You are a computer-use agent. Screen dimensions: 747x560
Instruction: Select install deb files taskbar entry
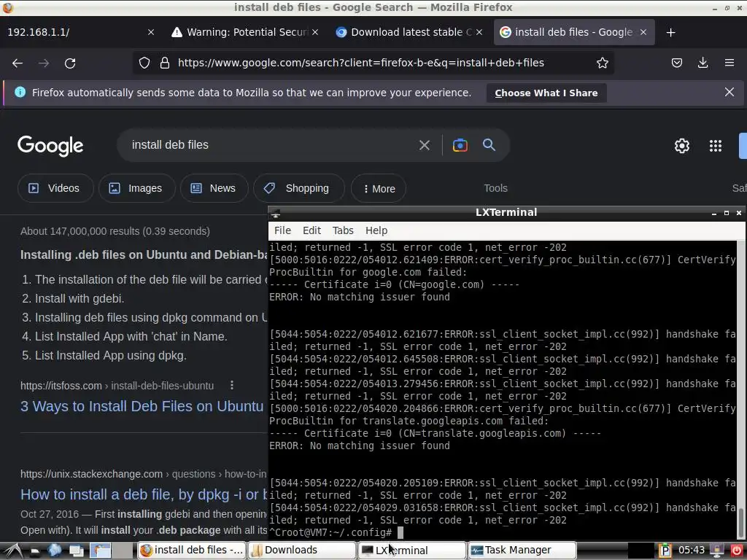click(192, 551)
